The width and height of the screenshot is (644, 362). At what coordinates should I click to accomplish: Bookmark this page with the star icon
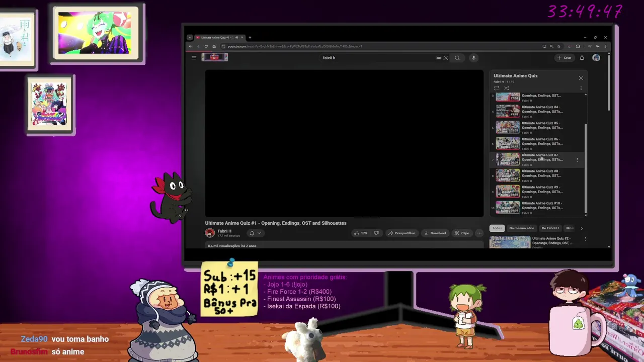(x=558, y=46)
